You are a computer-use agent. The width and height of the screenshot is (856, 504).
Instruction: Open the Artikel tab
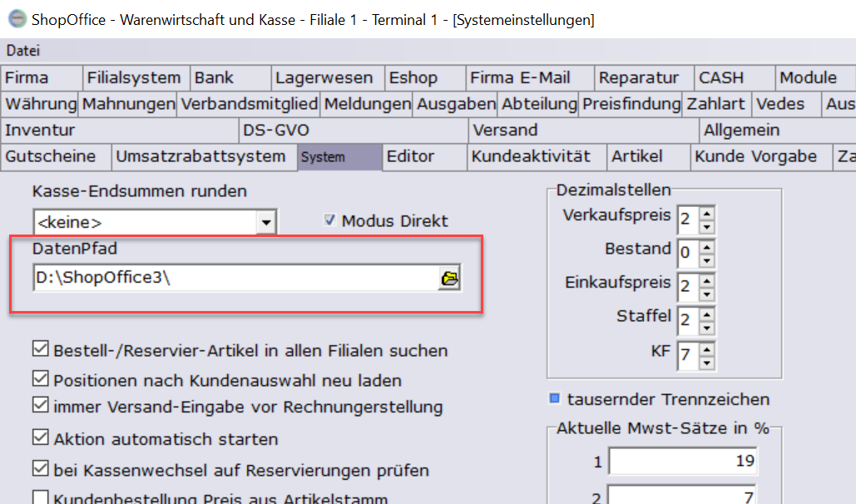(649, 156)
